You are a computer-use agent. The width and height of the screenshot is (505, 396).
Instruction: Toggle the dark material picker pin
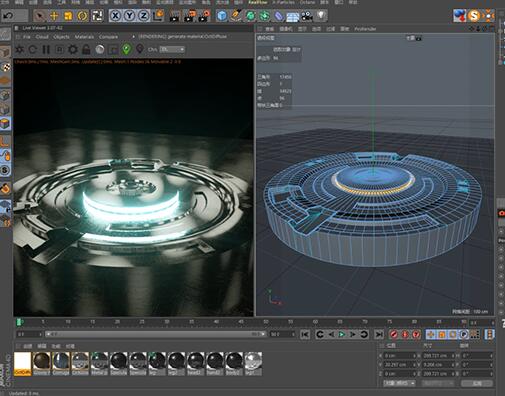140,49
